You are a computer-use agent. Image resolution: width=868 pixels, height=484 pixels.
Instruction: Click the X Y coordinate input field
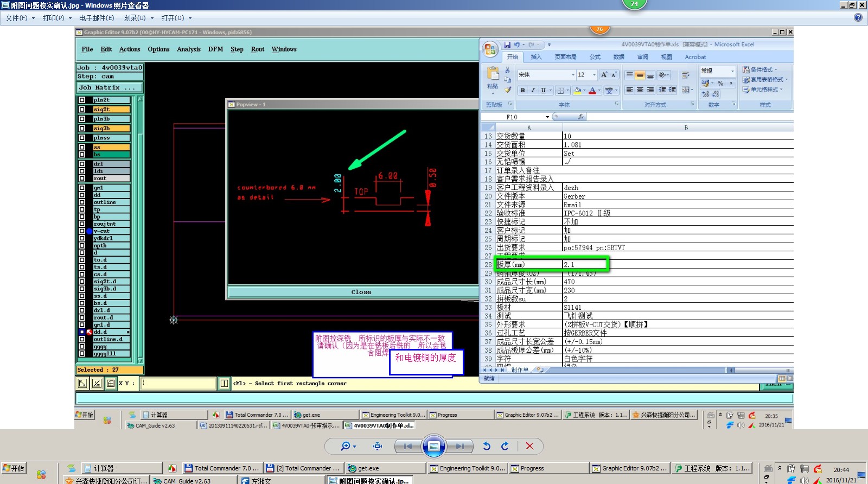point(178,384)
